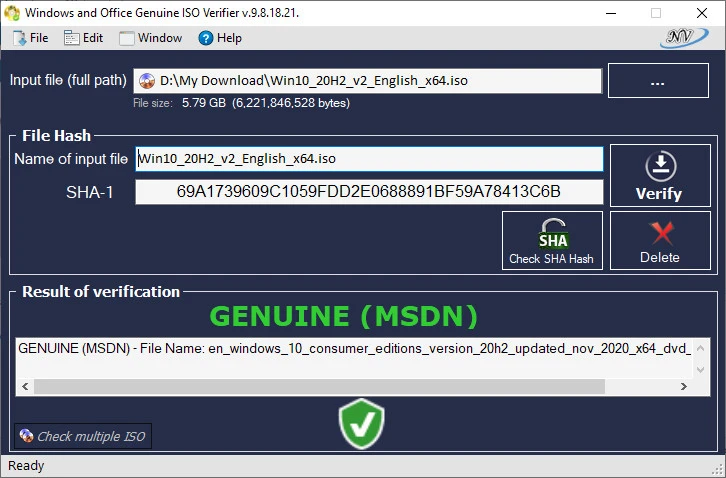Open the Edit menu
Screen dimensions: 726x478
(83, 38)
